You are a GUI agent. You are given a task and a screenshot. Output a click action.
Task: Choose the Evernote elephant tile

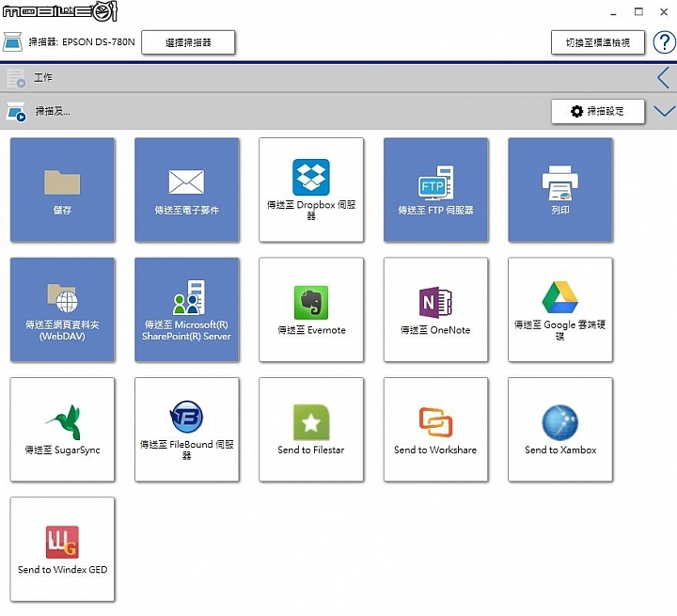(311, 309)
